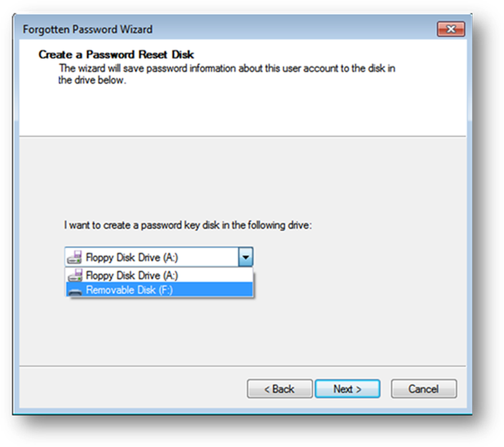
Task: Go to the previous step with Back
Action: (280, 389)
